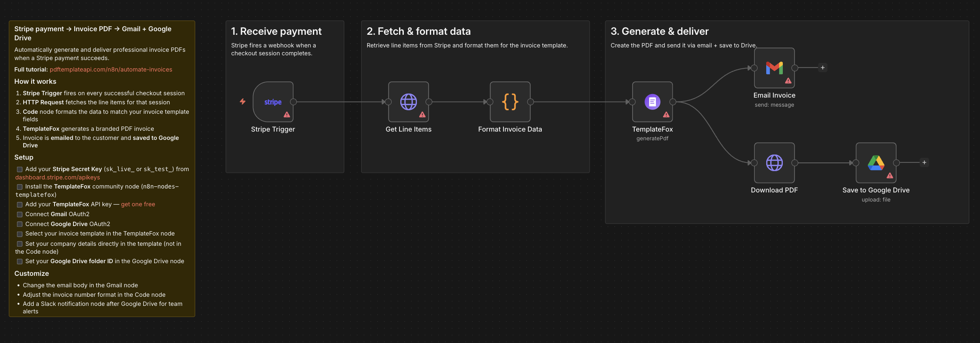Click the '1. Receive payment' sticky heading
The width and height of the screenshot is (980, 343).
[276, 31]
